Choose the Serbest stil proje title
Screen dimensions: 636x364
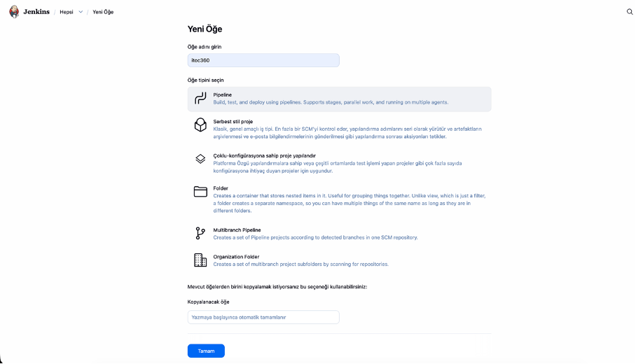pyautogui.click(x=233, y=121)
